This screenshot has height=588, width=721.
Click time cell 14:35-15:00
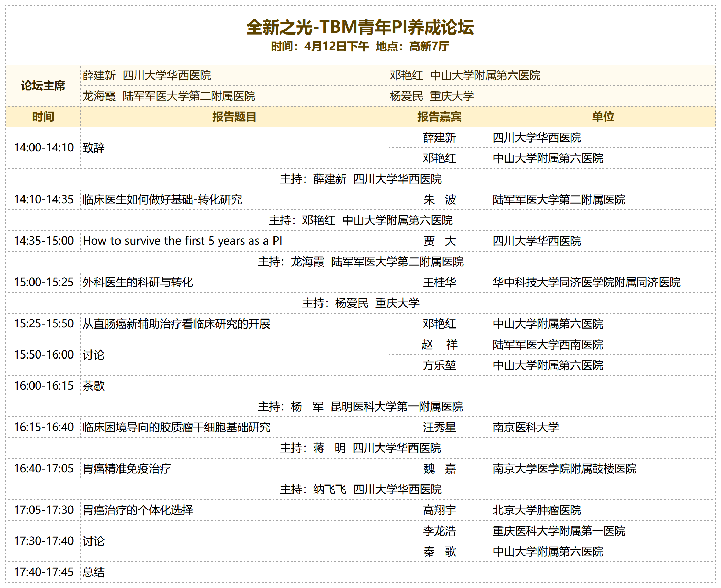tap(44, 241)
